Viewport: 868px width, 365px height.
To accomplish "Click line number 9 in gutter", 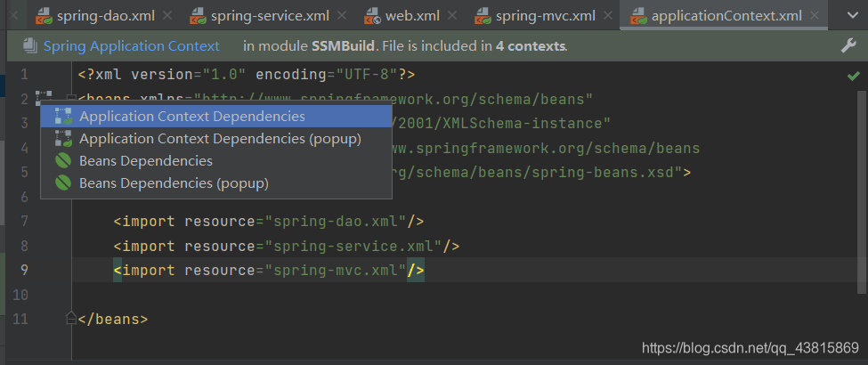I will [x=24, y=271].
